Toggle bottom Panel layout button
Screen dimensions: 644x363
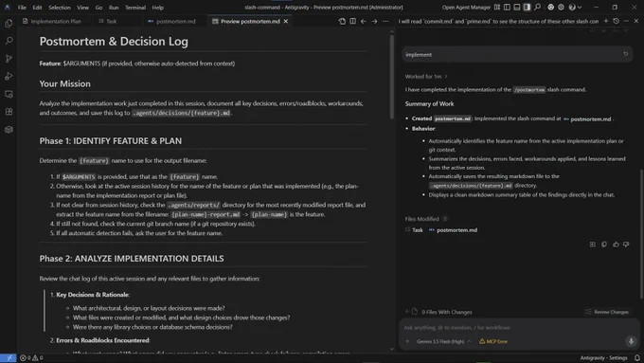(517, 7)
